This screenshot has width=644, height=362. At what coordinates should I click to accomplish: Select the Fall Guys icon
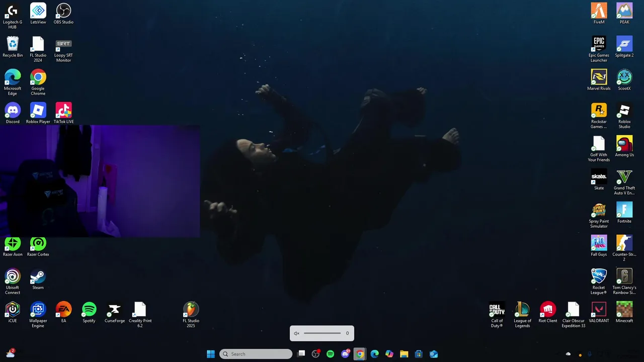point(599,246)
